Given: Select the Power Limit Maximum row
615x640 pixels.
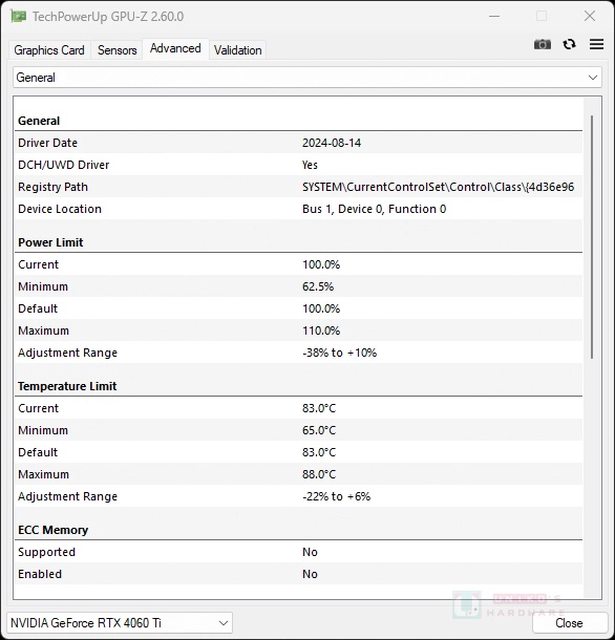Looking at the screenshot, I should tap(298, 331).
